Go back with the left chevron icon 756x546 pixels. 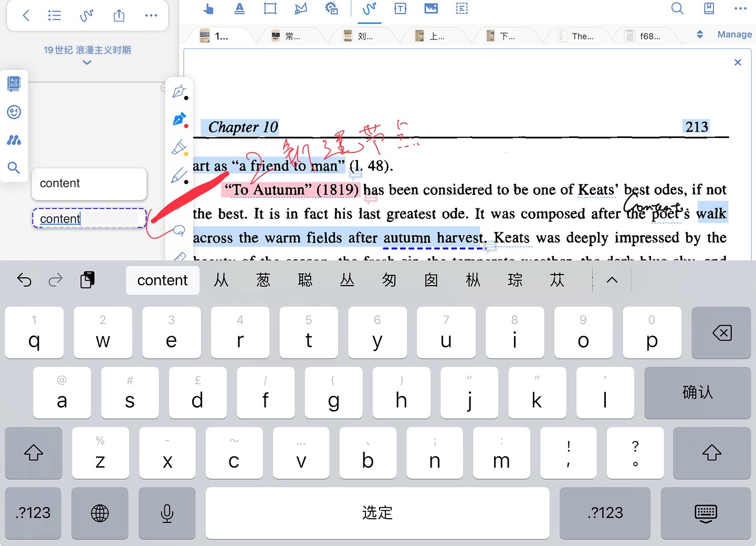point(26,15)
